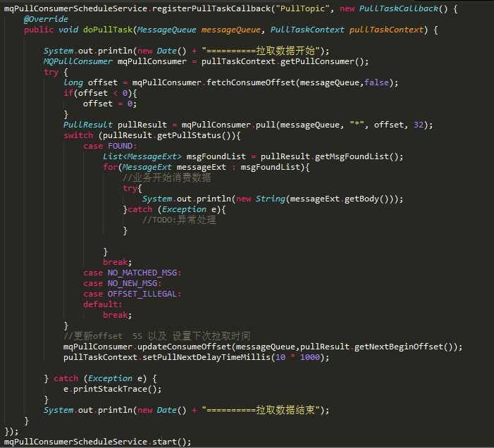Image resolution: width=494 pixels, height=448 pixels.
Task: Click the "拉取数据开始" string text
Action: click(285, 51)
